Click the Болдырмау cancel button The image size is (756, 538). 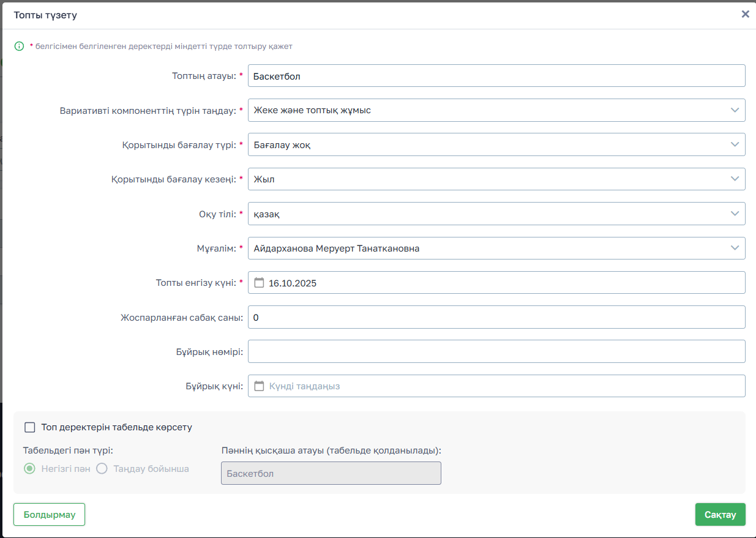coord(49,515)
